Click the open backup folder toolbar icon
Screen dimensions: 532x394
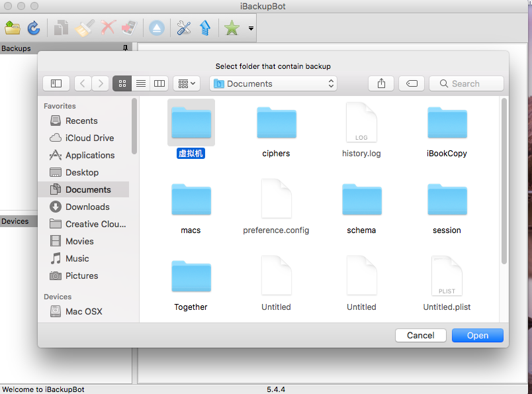coord(13,28)
